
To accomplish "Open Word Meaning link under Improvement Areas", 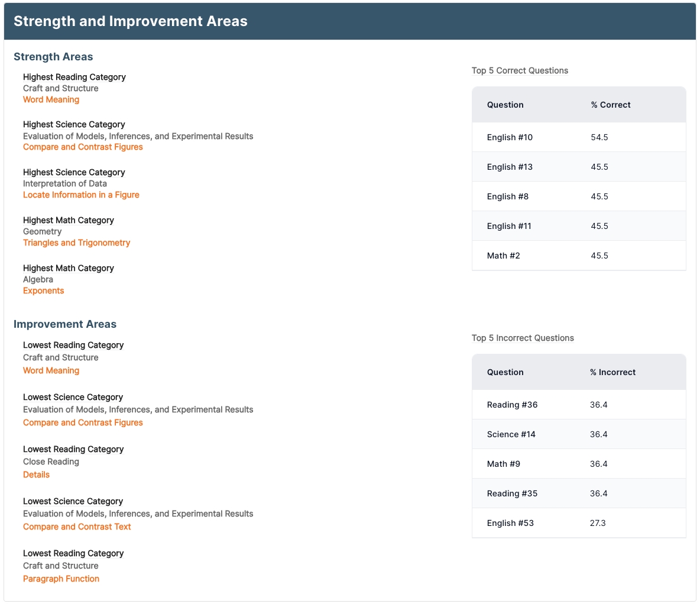I will coord(51,370).
